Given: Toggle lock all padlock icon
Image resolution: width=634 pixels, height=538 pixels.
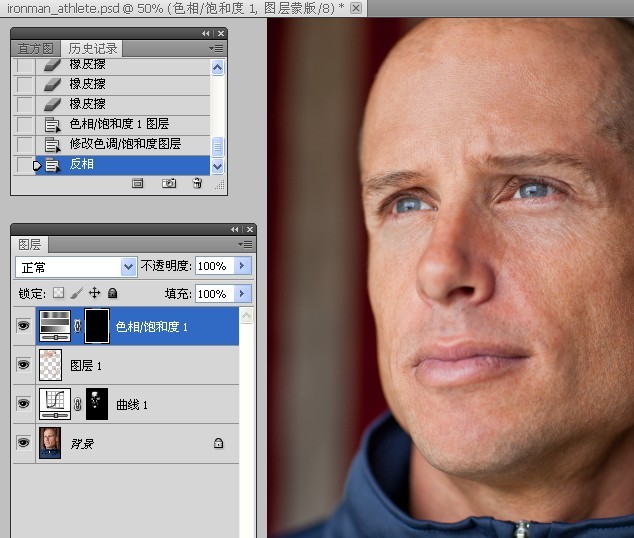Looking at the screenshot, I should (113, 293).
